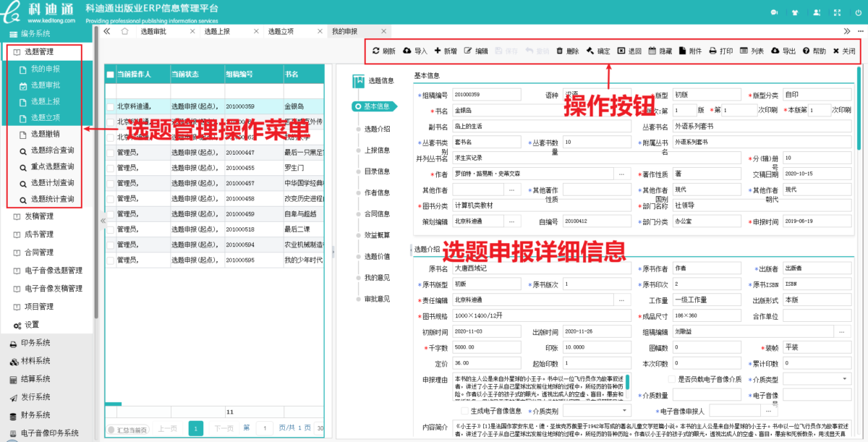Click the 隐藏 calendar-style hide icon
The image size is (868, 442).
[x=652, y=51]
